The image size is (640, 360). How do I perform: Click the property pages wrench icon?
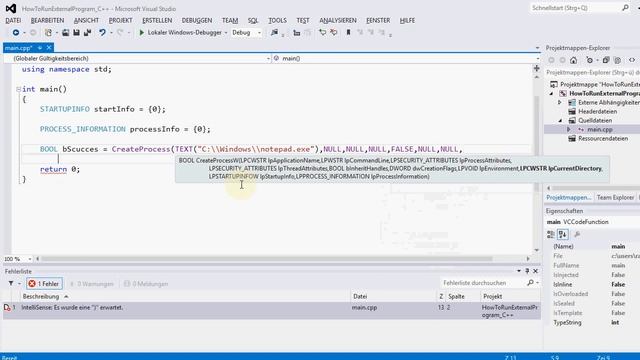coord(577,234)
